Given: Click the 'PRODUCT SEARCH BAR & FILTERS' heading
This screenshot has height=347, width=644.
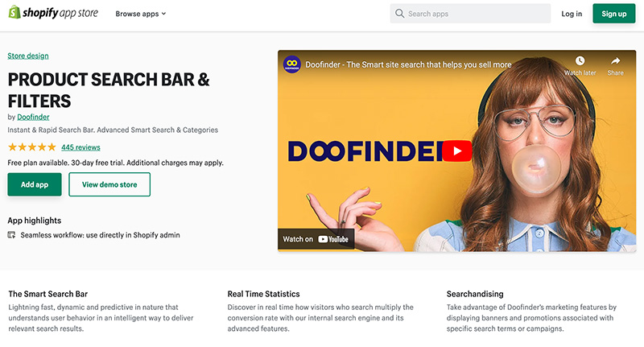Looking at the screenshot, I should click(x=109, y=90).
